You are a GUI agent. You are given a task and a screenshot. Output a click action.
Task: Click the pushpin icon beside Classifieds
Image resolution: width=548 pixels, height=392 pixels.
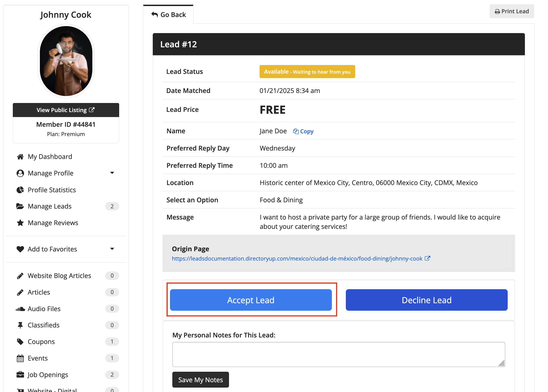(20, 325)
